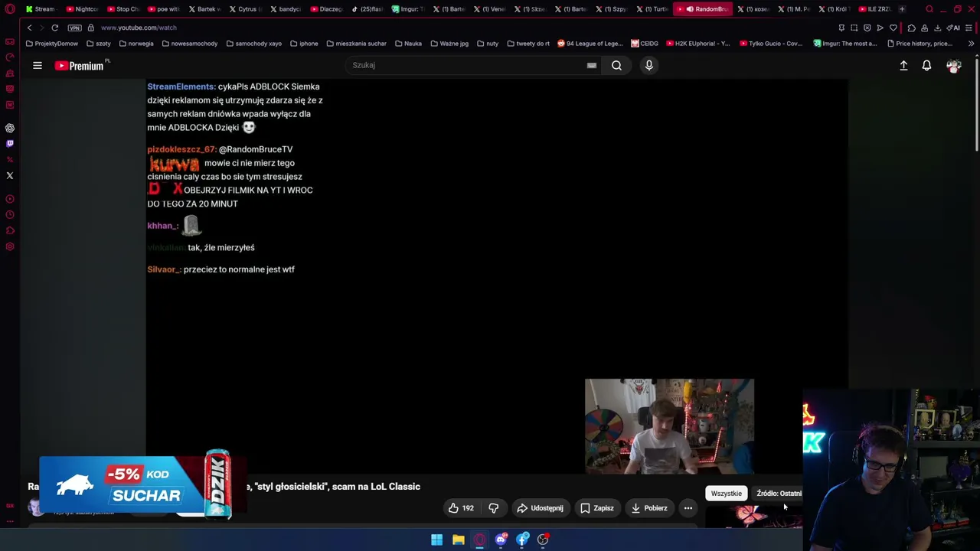Click the pinboards pin icon in toolbar
The width and height of the screenshot is (980, 551).
click(841, 28)
